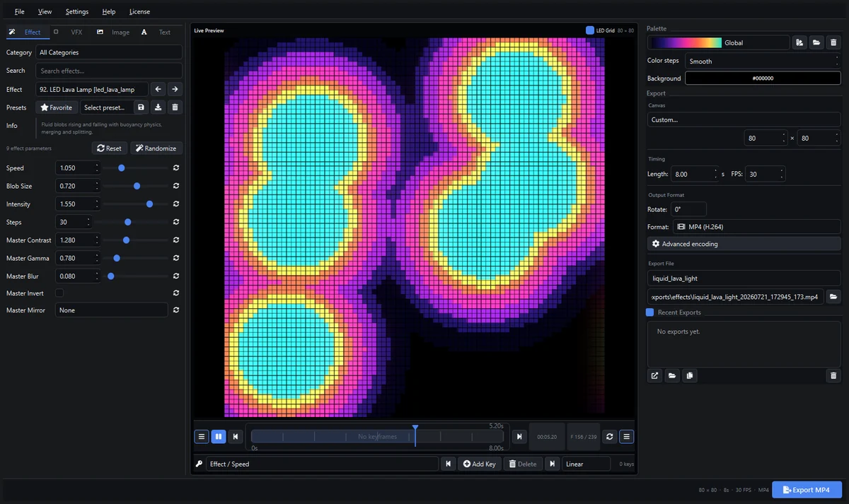This screenshot has height=504, width=849.
Task: Click the Favorite button
Action: point(57,107)
